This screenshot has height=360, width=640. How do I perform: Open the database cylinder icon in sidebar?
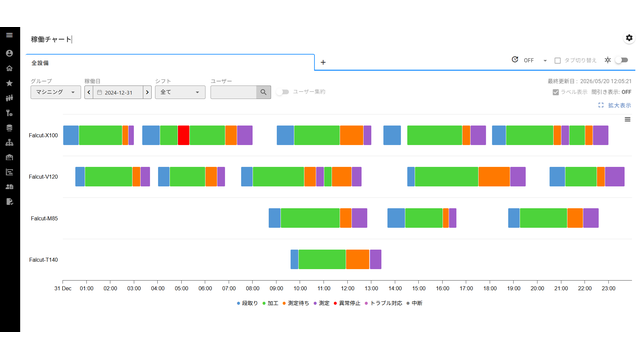click(9, 128)
